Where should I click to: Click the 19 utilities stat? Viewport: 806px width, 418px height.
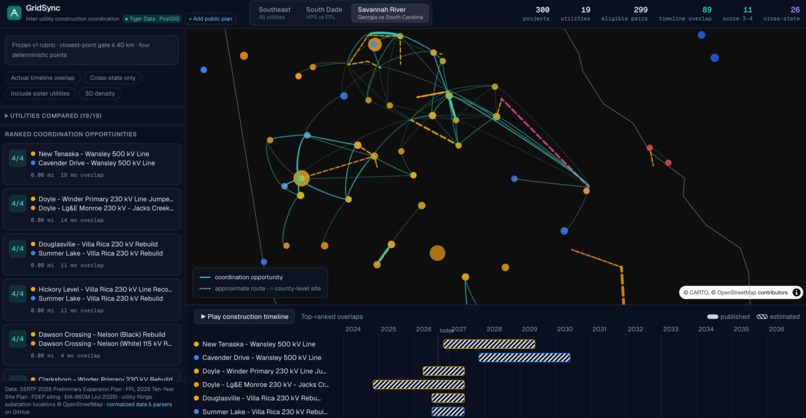pyautogui.click(x=575, y=14)
